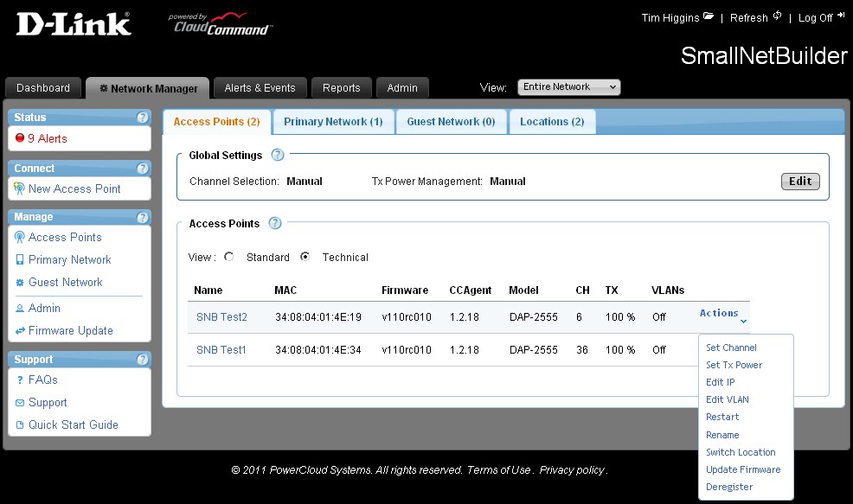
Task: Click the Access Points sidebar antenna icon
Action: coord(20,238)
